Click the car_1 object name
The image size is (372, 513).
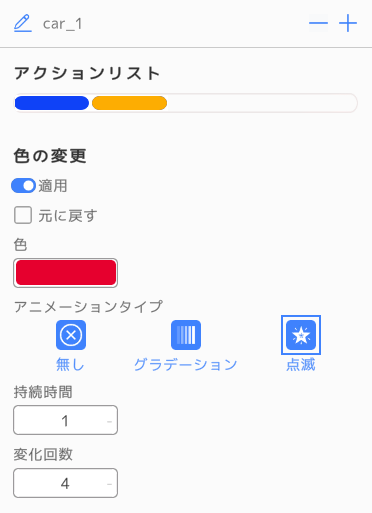coord(62,24)
